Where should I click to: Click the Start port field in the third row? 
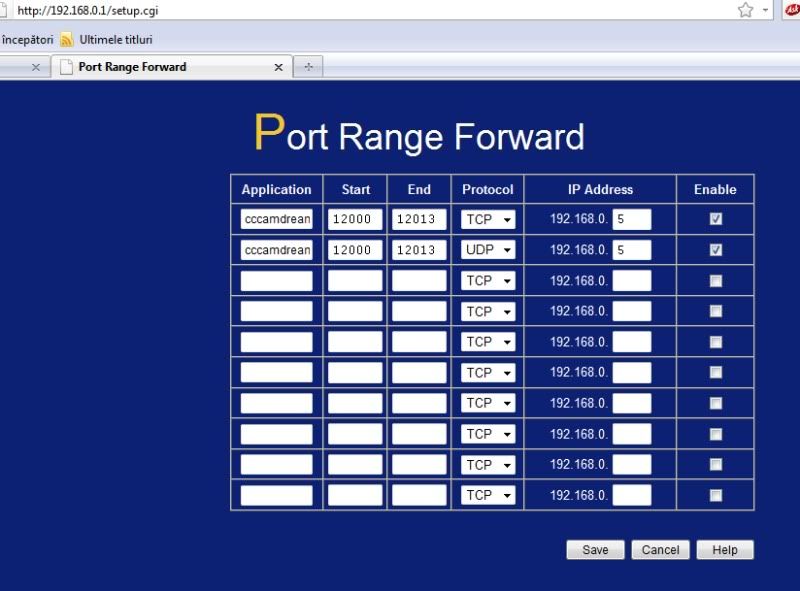point(355,281)
